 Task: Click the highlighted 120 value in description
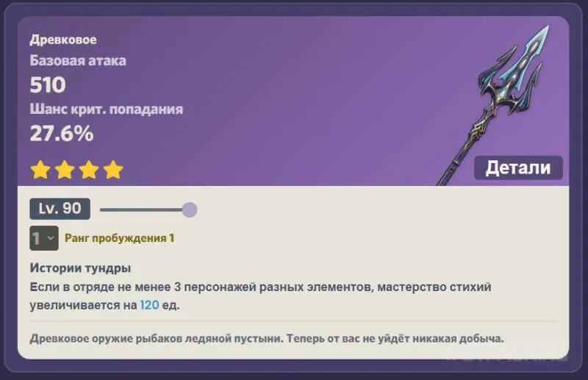pyautogui.click(x=150, y=305)
